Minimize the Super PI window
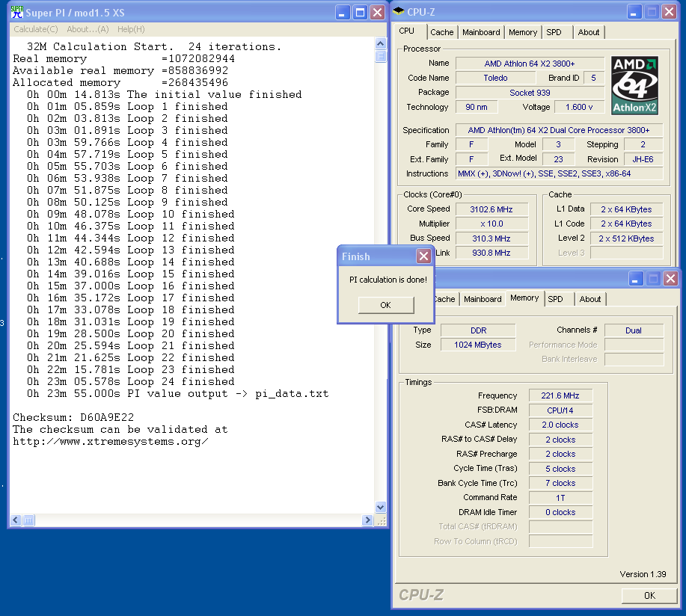Screen dimensions: 686x616 tap(343, 12)
